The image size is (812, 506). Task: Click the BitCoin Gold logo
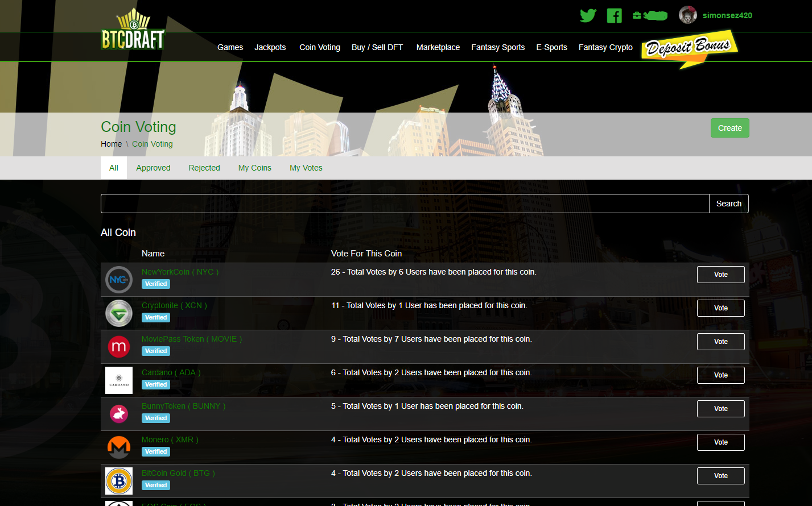coord(119,481)
